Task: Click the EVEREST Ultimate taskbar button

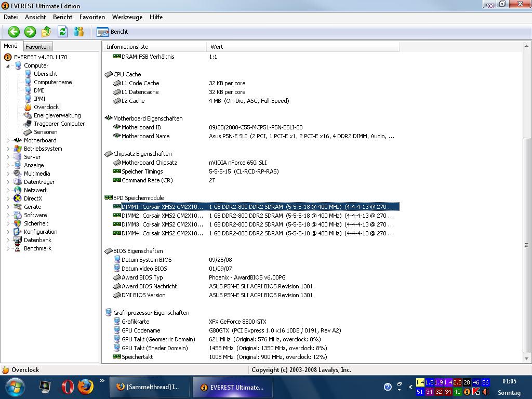Action: (x=232, y=387)
